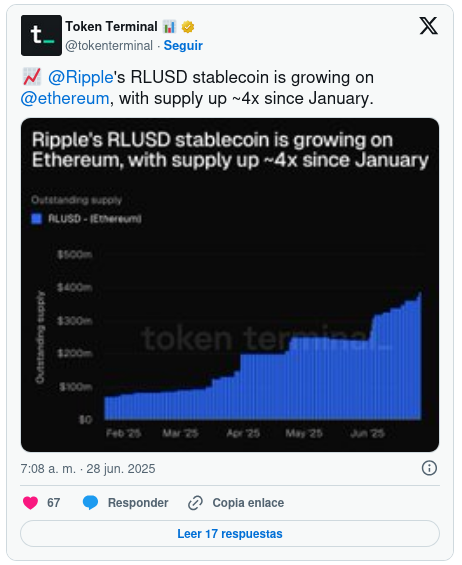The image size is (462, 565).
Task: Click the rising chart emoji in tweet
Action: point(32,77)
